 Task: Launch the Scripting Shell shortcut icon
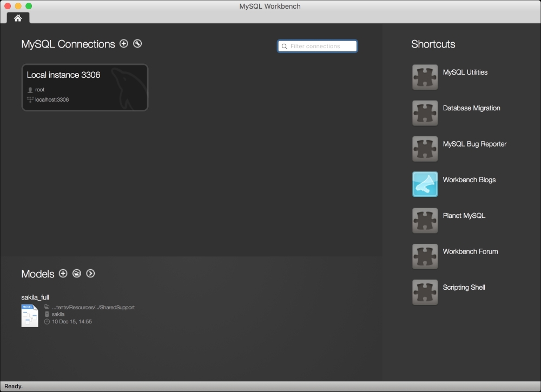(x=425, y=293)
